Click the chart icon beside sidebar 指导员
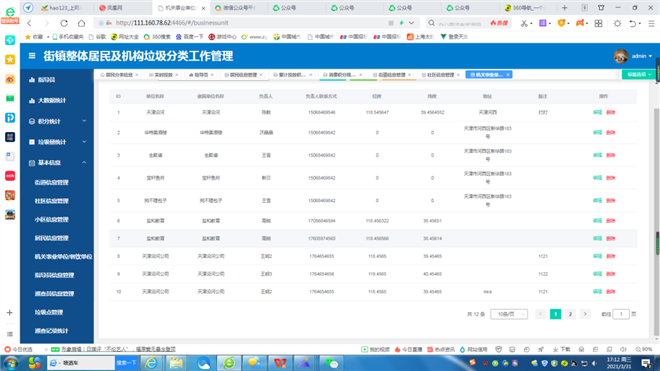Viewport: 660px width, 371px height. click(x=32, y=80)
